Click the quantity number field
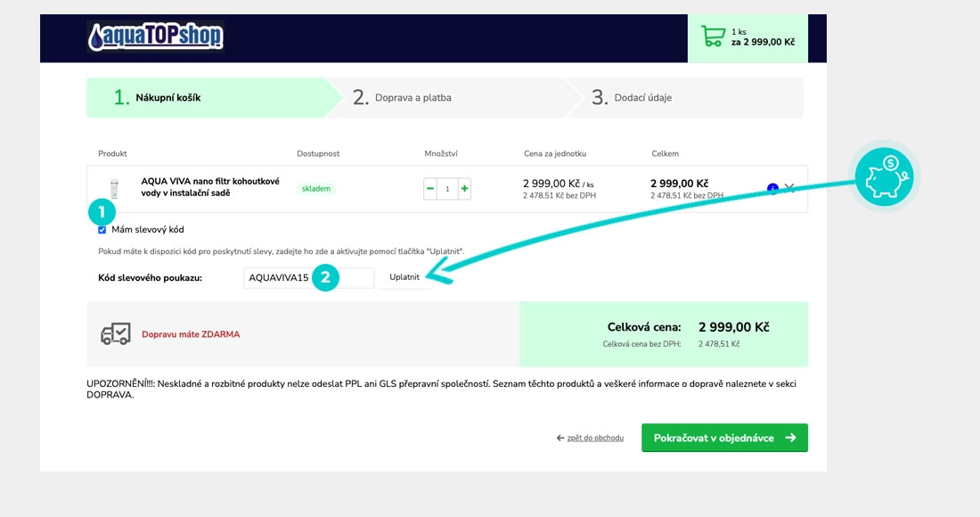 click(447, 189)
